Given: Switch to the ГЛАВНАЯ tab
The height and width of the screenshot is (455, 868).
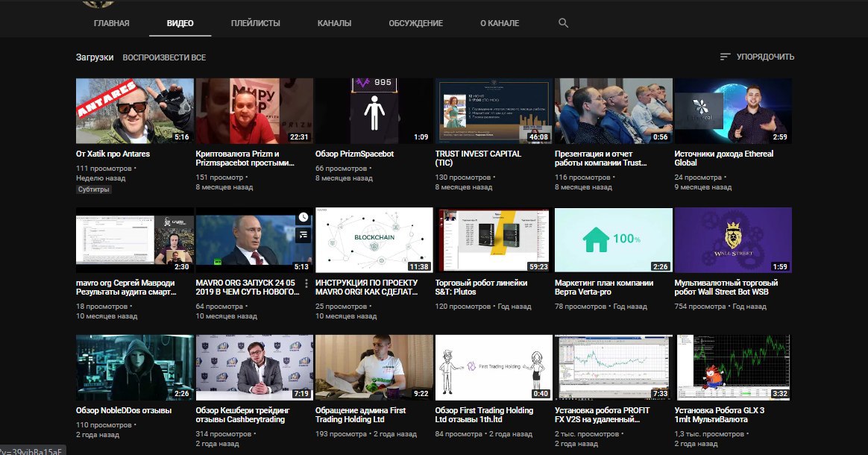Looking at the screenshot, I should tap(111, 23).
